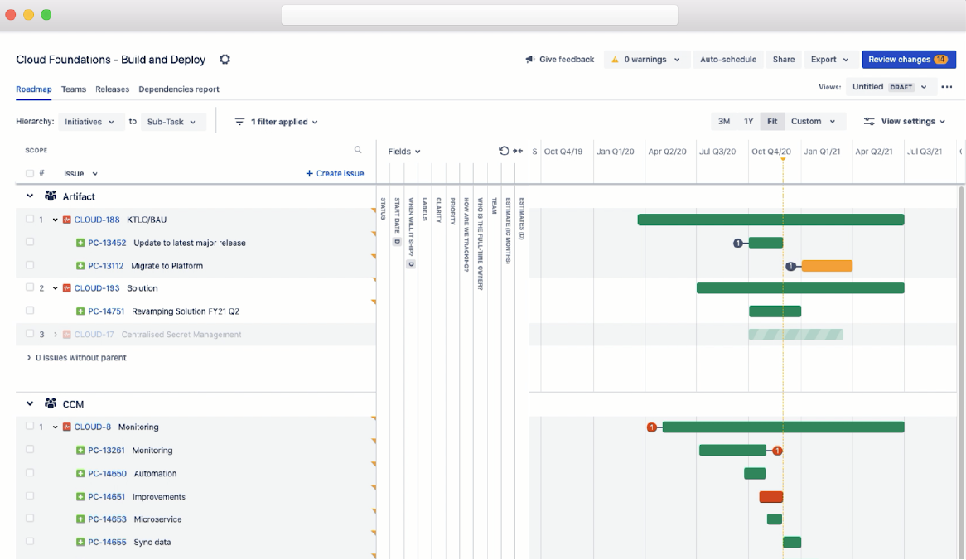The height and width of the screenshot is (560, 966).
Task: Tick the checkbox for CLOUD-193 Solution
Action: [30, 287]
